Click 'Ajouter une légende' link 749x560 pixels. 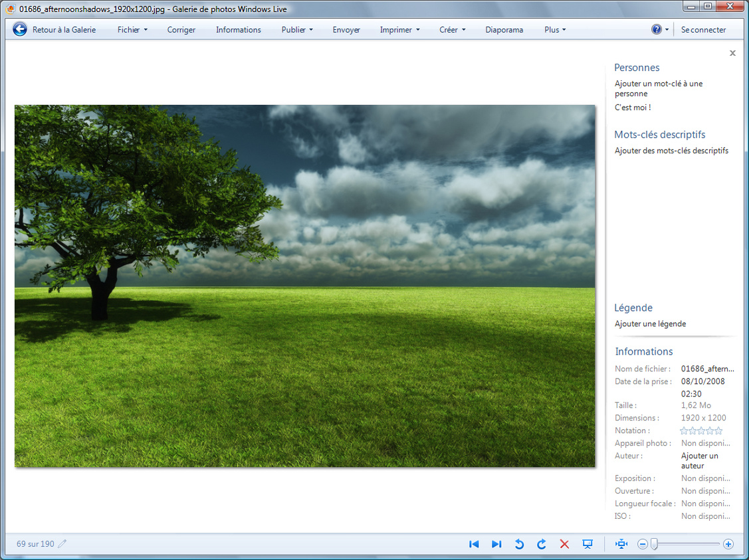pos(650,324)
